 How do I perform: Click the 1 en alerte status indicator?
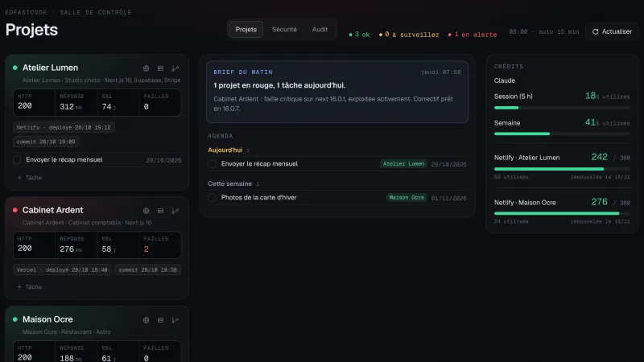click(473, 35)
